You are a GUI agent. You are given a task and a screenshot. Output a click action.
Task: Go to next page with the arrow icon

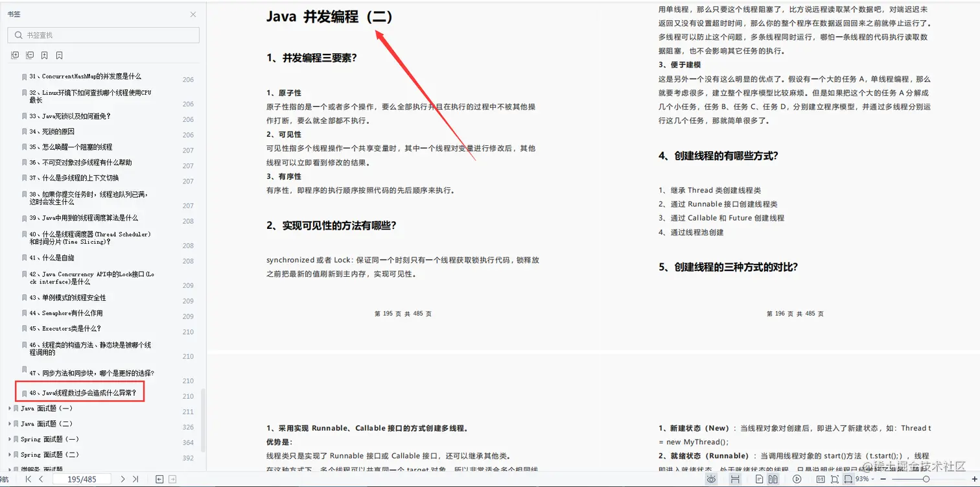coord(123,479)
